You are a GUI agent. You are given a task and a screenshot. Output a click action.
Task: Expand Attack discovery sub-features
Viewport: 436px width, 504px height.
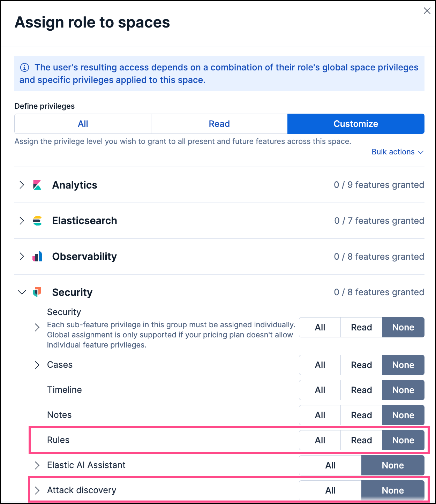coord(37,490)
